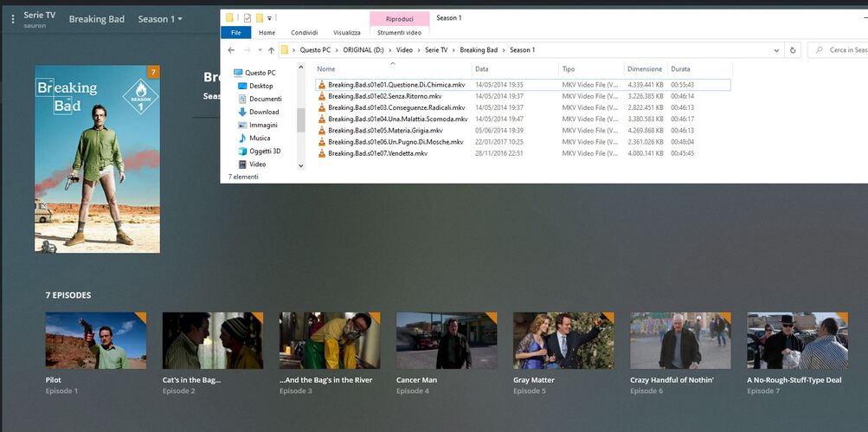Switch to the Visualizza ribbon tab
The image size is (868, 432).
pos(347,33)
